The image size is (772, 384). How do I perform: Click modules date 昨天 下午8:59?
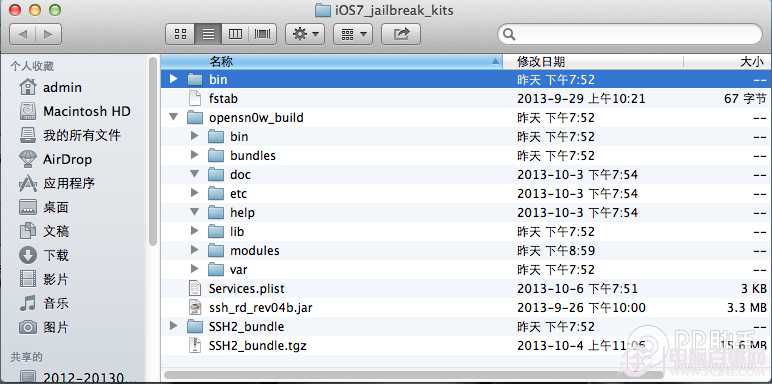coord(556,251)
